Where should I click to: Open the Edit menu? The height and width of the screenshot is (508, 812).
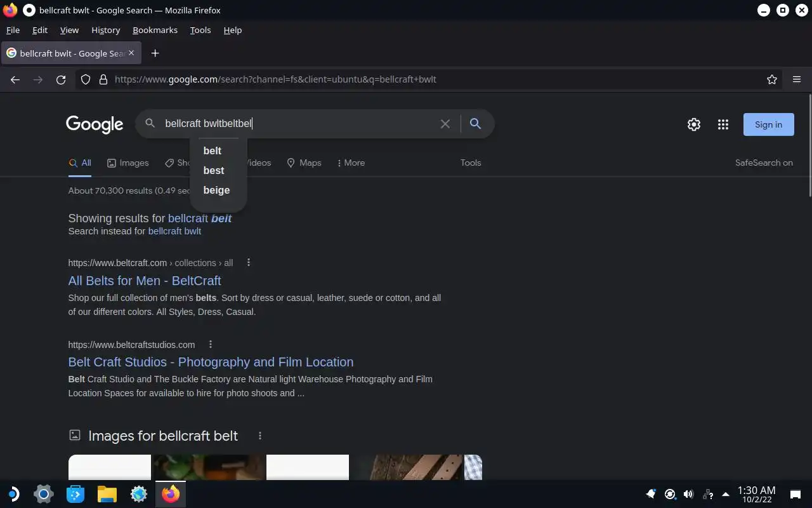click(40, 30)
